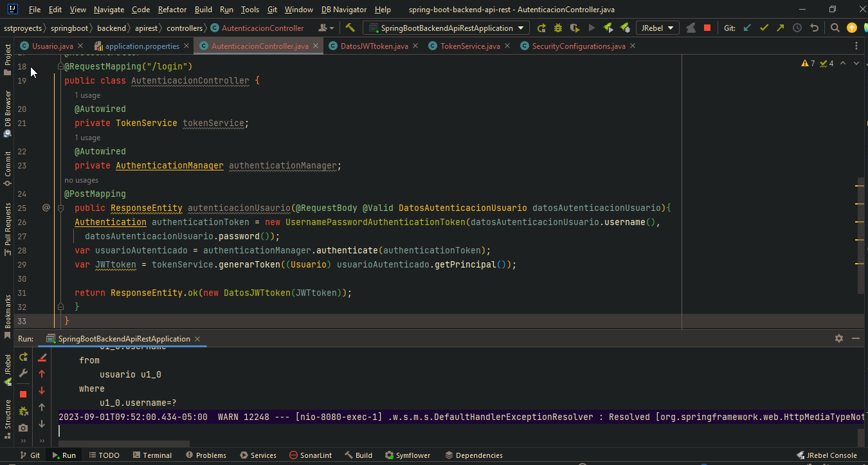
Task: Open the Terminal tool window
Action: tap(152, 455)
